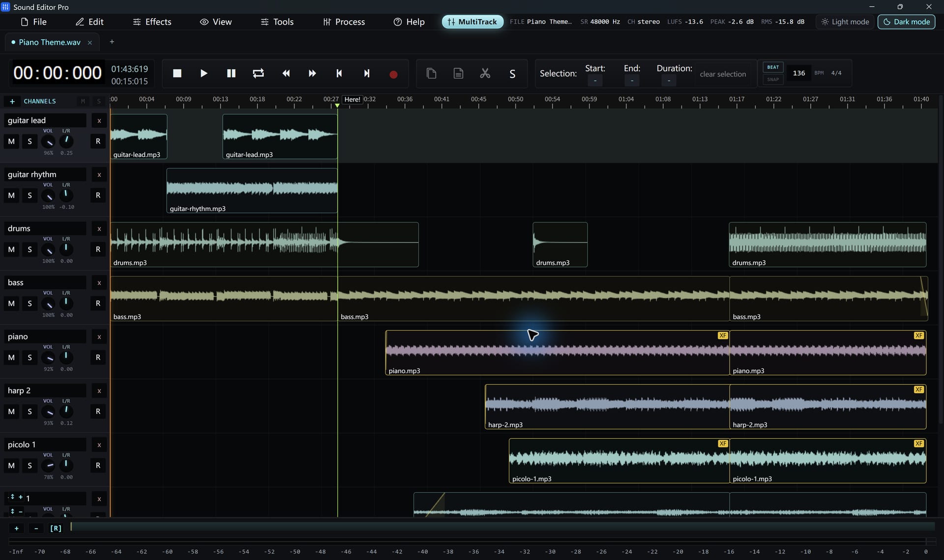
Task: Remove the guitar lead channel with x
Action: coord(99,121)
